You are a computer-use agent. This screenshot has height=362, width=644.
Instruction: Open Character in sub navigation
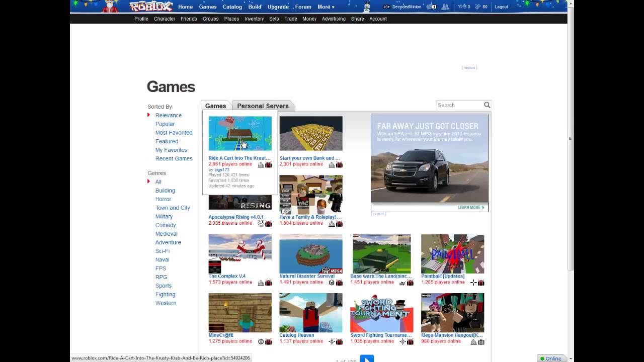click(x=165, y=19)
